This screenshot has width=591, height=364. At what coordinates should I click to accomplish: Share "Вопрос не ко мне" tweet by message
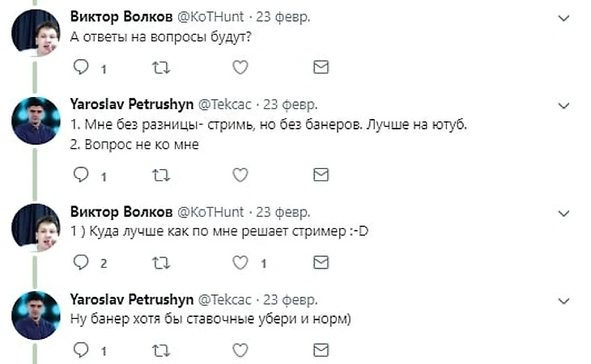pyautogui.click(x=321, y=174)
